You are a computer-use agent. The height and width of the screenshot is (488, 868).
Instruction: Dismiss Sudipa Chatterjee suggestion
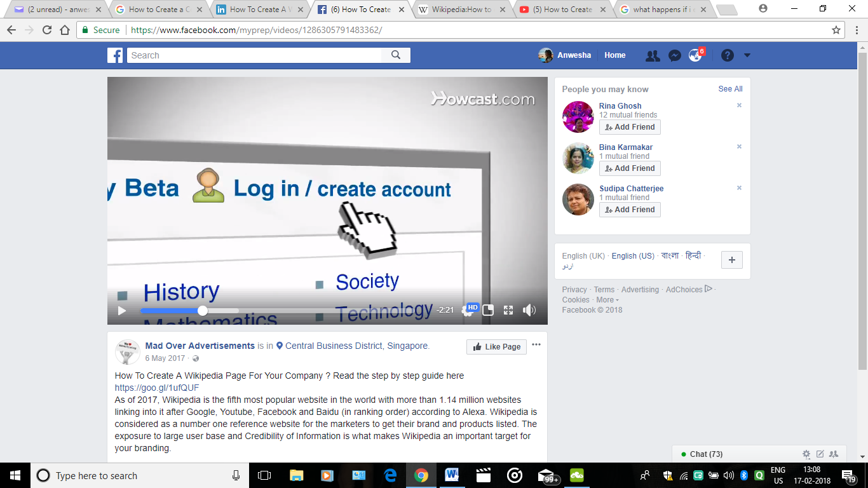click(739, 188)
